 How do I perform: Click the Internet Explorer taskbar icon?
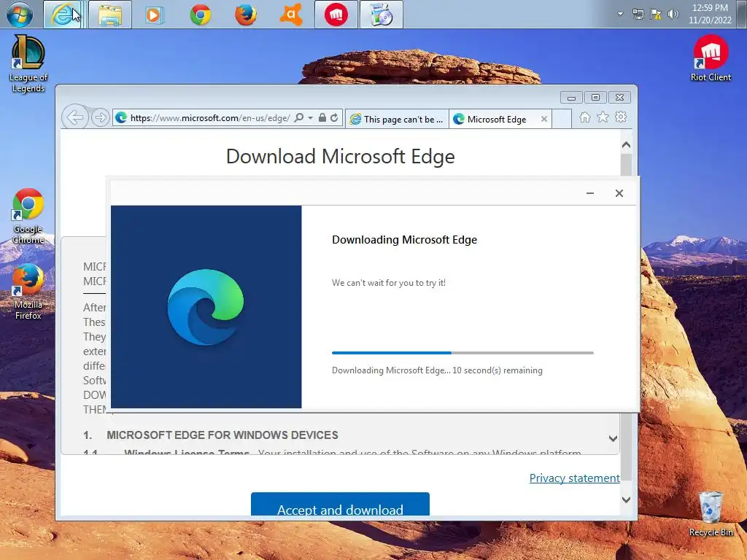point(63,15)
